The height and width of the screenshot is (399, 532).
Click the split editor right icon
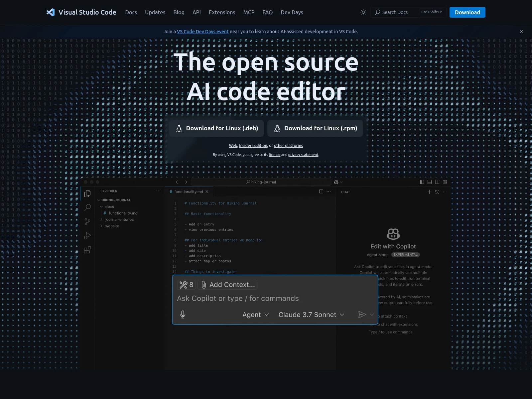click(x=321, y=192)
